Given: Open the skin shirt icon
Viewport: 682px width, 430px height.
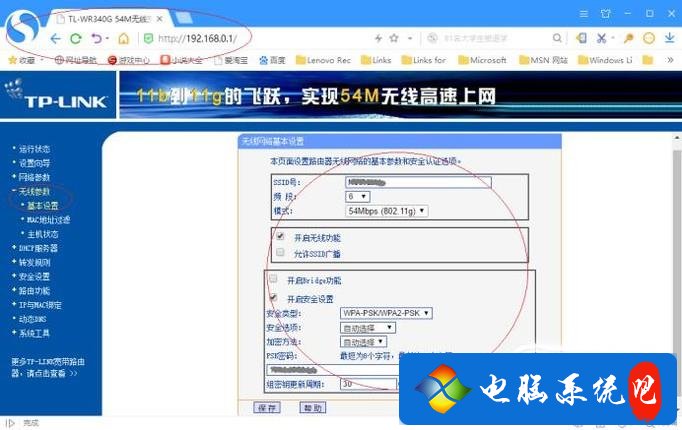Looking at the screenshot, I should [x=605, y=14].
